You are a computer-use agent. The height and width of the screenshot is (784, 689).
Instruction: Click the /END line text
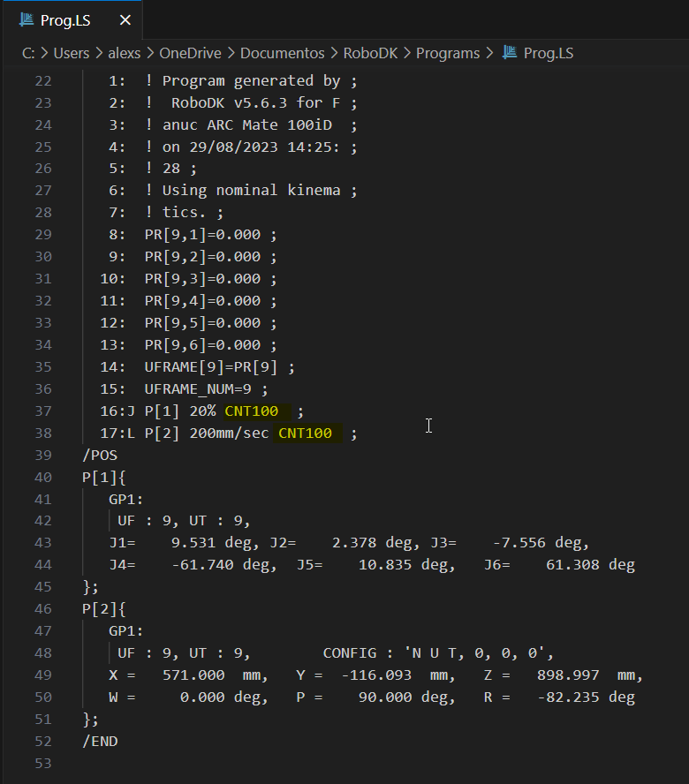click(x=100, y=741)
